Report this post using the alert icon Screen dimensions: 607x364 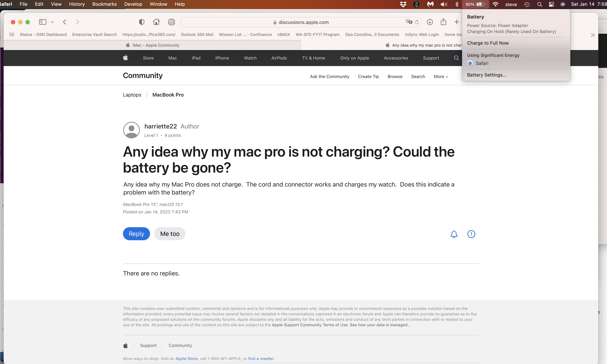(x=471, y=234)
